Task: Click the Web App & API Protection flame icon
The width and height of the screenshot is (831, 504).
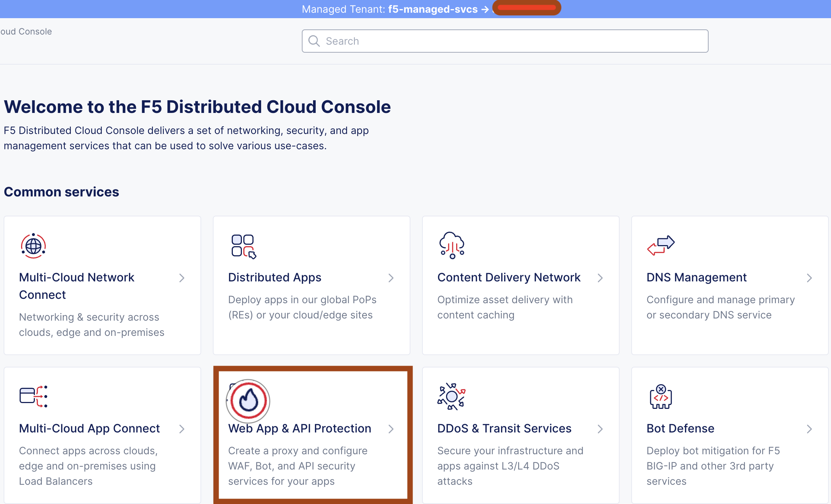Action: pos(248,401)
